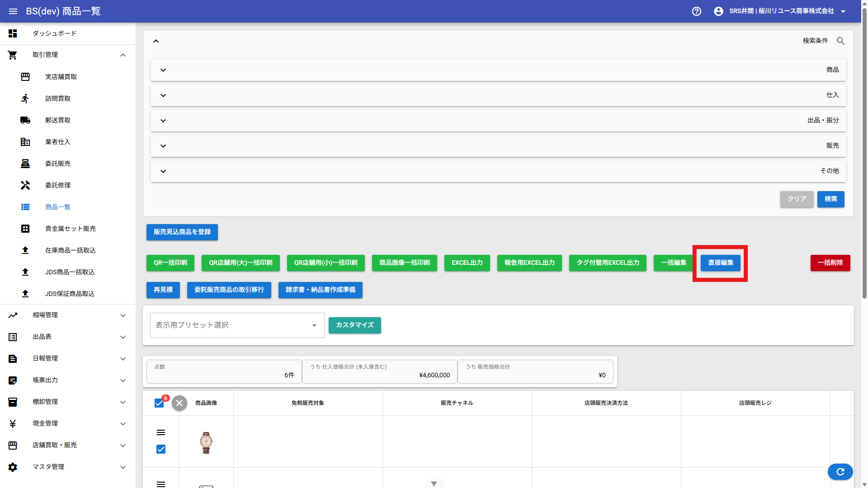The height and width of the screenshot is (488, 868).
Task: Click the trend line icon for 相場管理
Action: pos(13,315)
